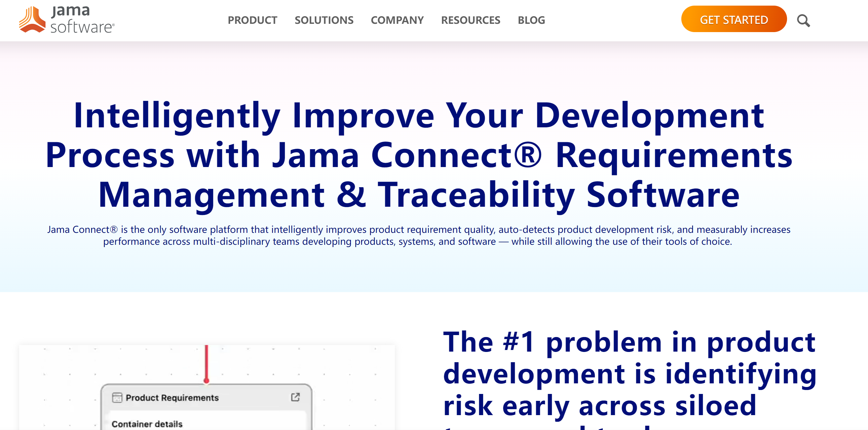Expand the RESOURCES dropdown menu

coord(470,20)
